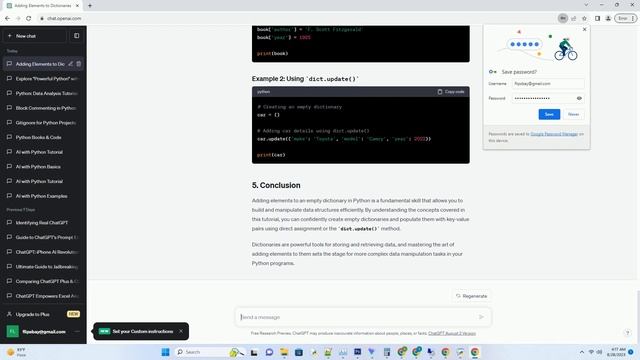Open the Chrome menu with three dots

pos(633,18)
